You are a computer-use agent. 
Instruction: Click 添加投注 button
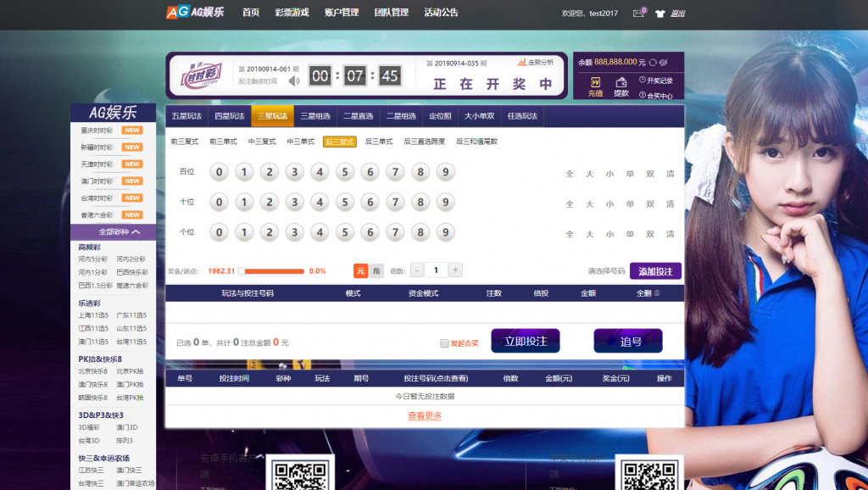pyautogui.click(x=655, y=271)
